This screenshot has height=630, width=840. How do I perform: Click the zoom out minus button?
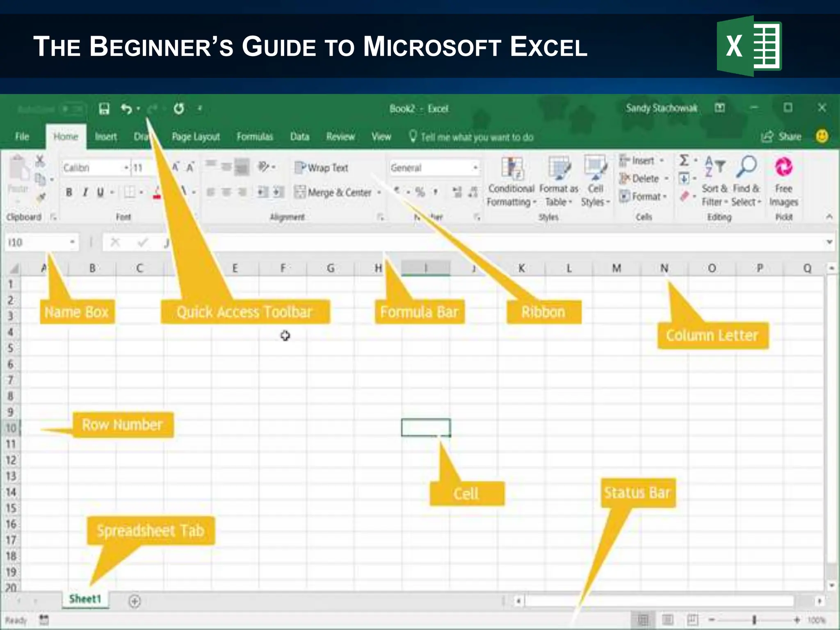tap(712, 620)
